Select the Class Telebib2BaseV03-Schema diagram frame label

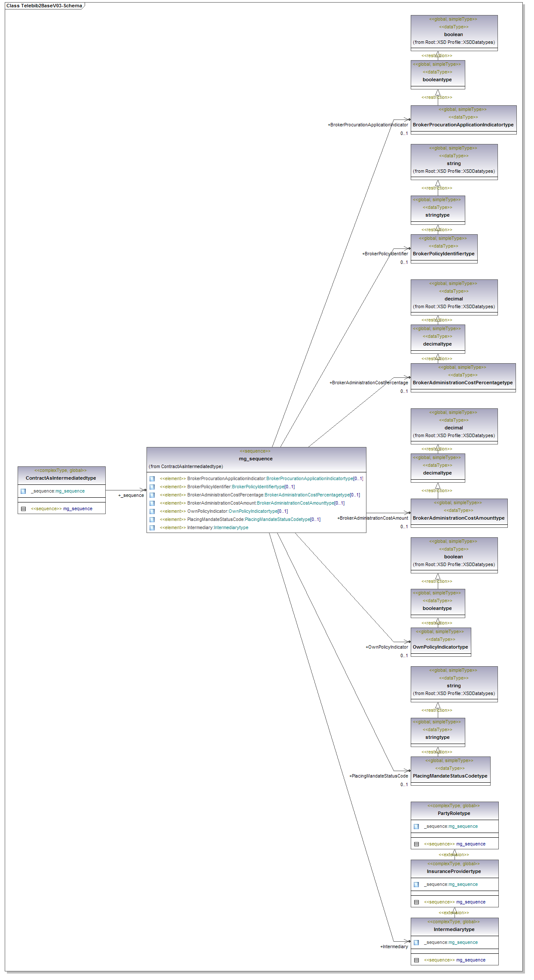[44, 6]
